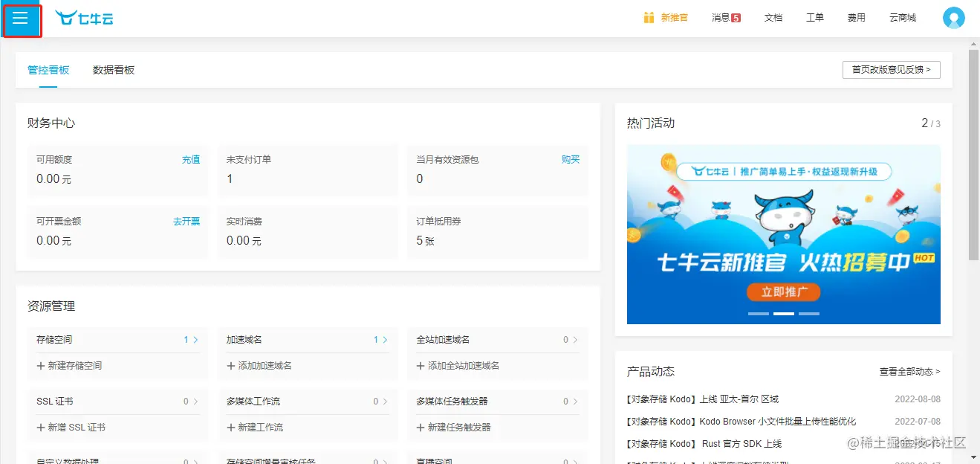
Task: Click 订单抵用券 value 5 张
Action: pyautogui.click(x=425, y=241)
